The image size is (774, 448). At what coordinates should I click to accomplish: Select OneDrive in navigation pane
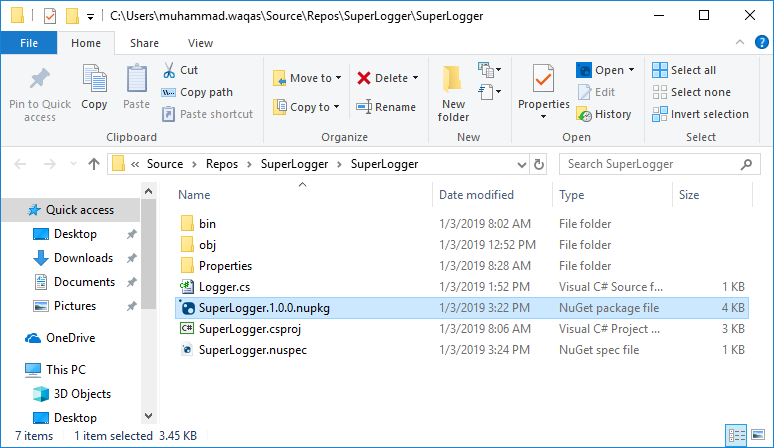[x=72, y=338]
